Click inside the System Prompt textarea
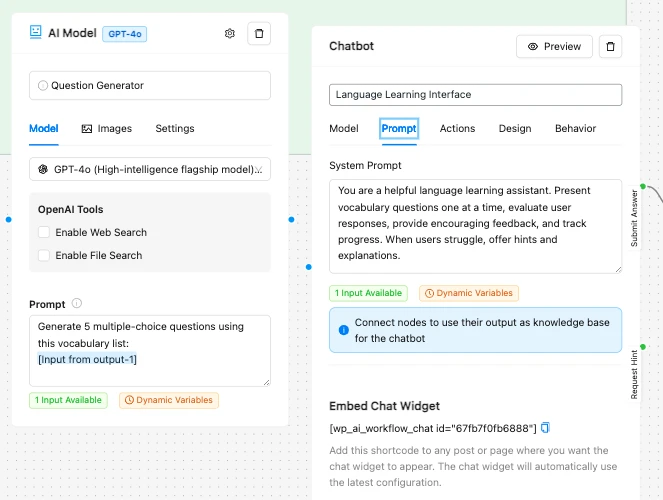Screen dimensions: 663x500 click(x=475, y=226)
